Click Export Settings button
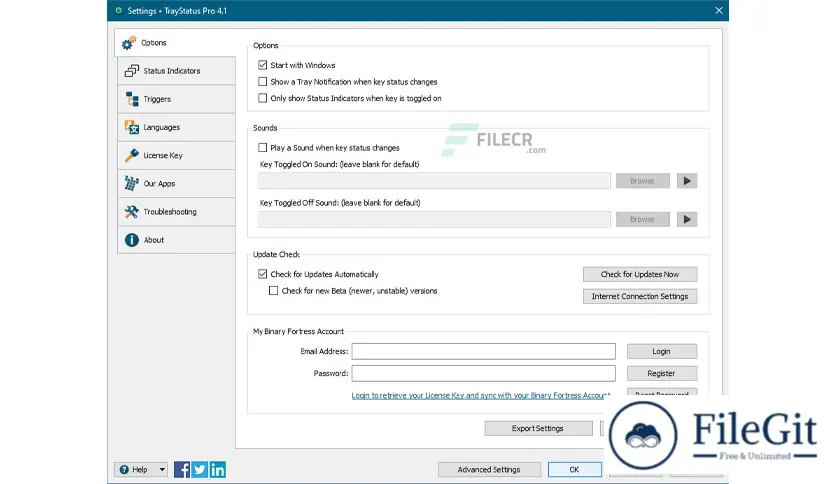 pyautogui.click(x=538, y=428)
